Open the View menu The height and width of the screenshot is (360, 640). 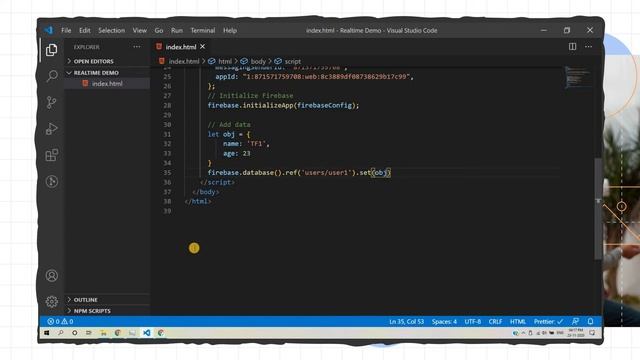click(x=139, y=30)
